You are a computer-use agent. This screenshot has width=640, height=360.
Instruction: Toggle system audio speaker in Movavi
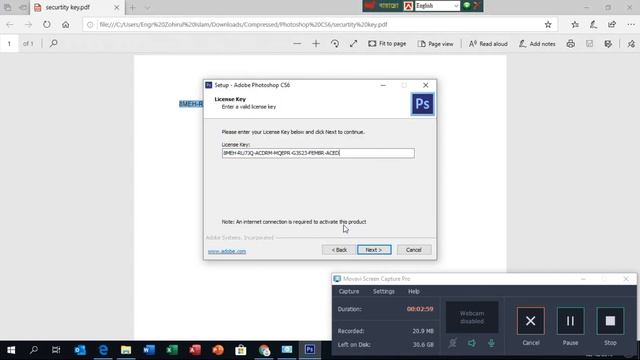point(472,343)
